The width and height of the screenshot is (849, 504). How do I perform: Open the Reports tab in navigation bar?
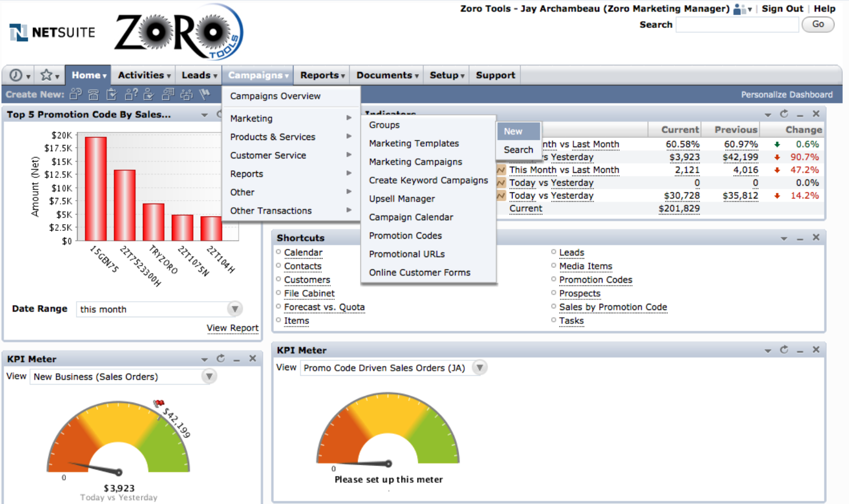[322, 75]
